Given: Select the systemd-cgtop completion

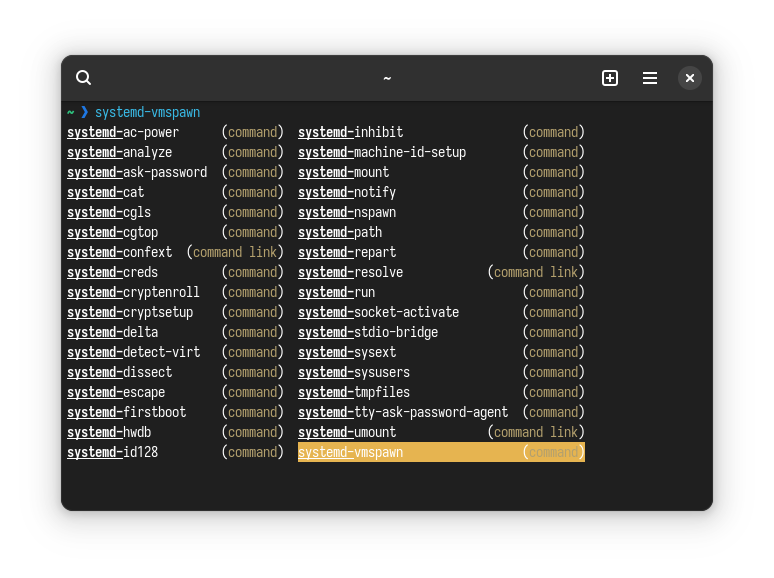Looking at the screenshot, I should pos(113,232).
